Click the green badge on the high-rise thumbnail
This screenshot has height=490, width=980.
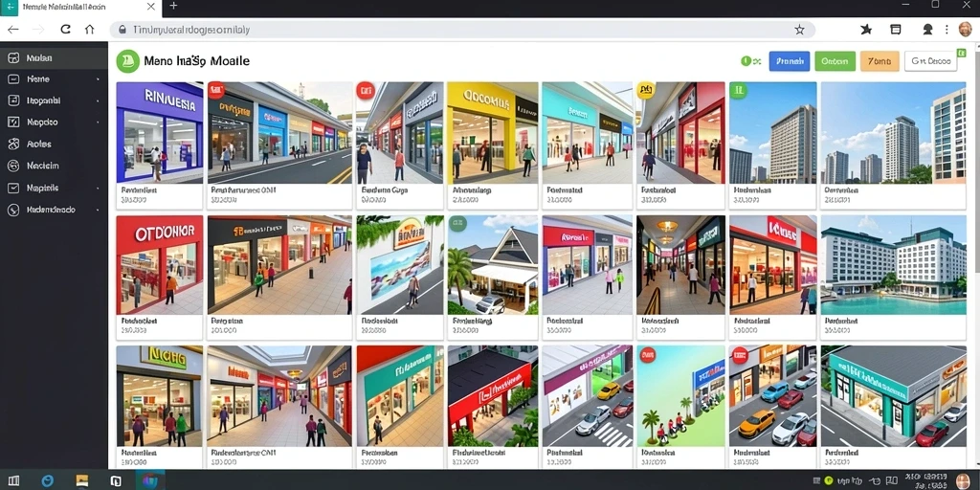[738, 91]
